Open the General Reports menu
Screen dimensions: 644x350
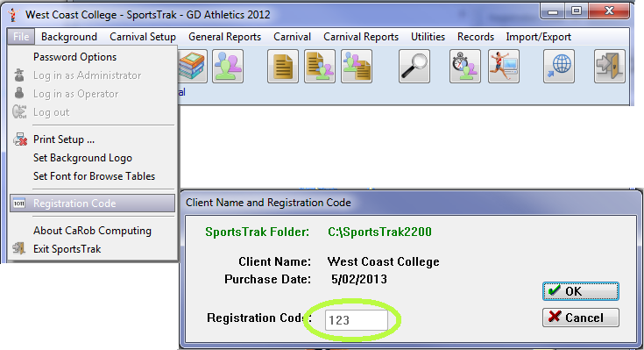(224, 37)
